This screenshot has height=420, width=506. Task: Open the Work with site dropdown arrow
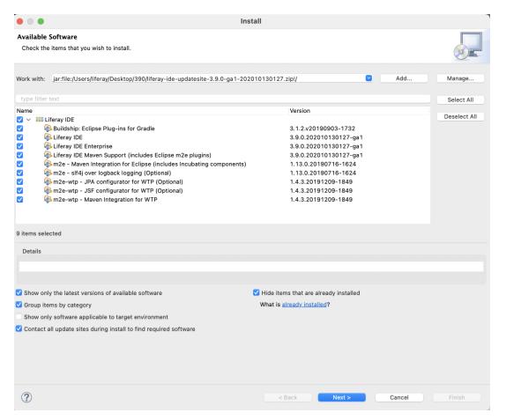(x=368, y=78)
